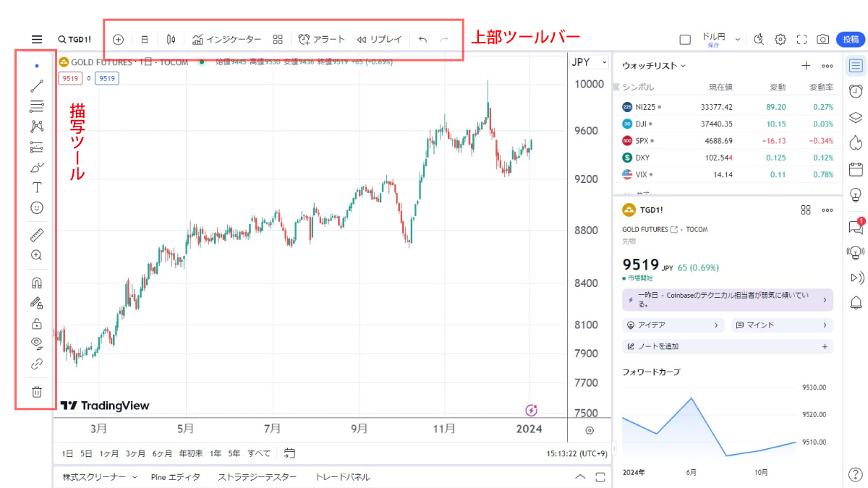Select the trend line drawing tool
Screen dimensions: 868x488
(x=37, y=85)
